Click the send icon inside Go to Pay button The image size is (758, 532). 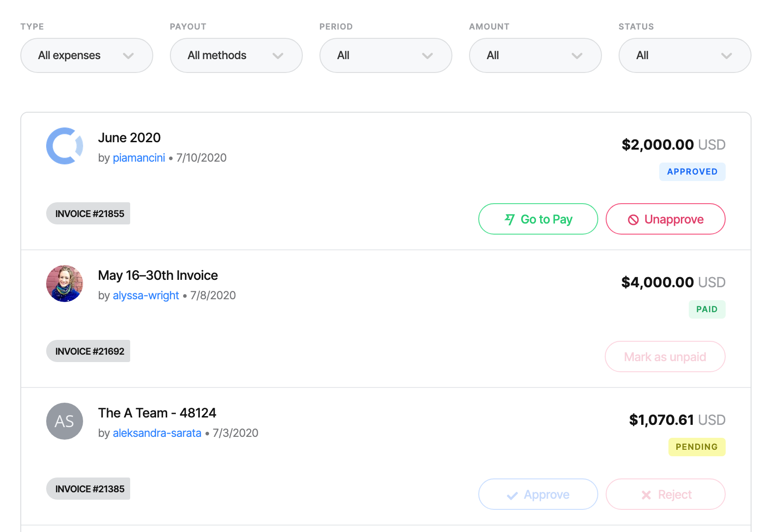coord(510,219)
